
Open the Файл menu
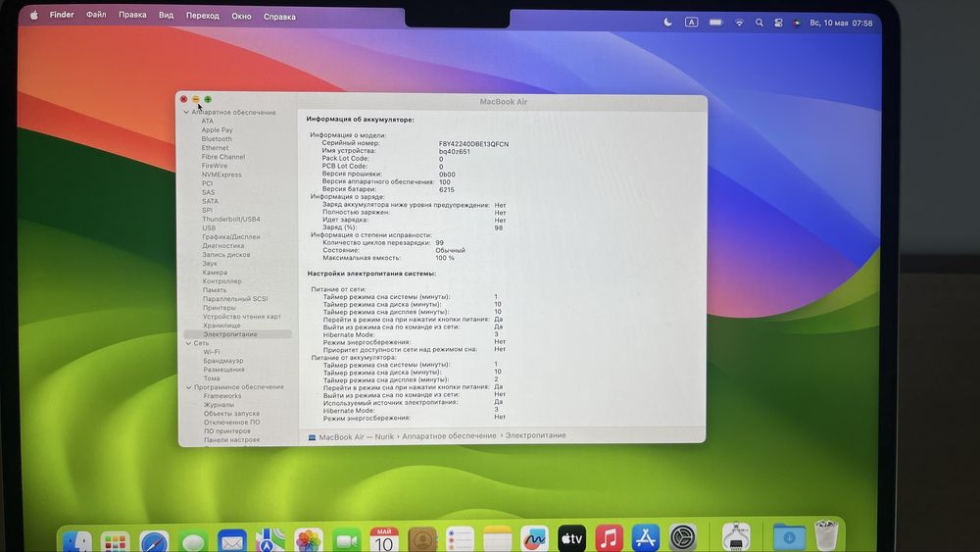pos(96,15)
